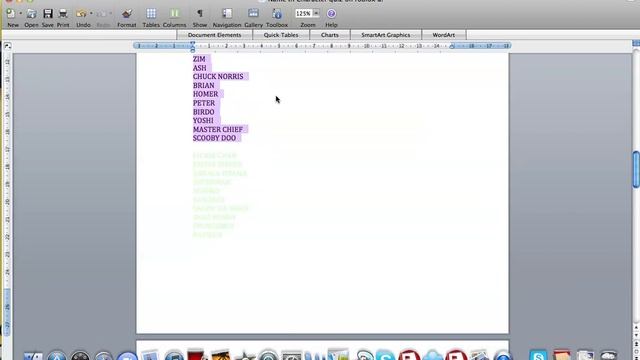Click the purple Help icon
The image size is (640, 360).
[x=331, y=13]
